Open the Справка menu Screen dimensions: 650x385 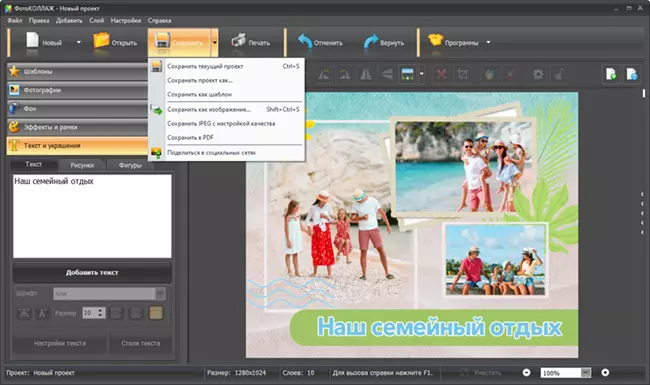click(x=159, y=20)
